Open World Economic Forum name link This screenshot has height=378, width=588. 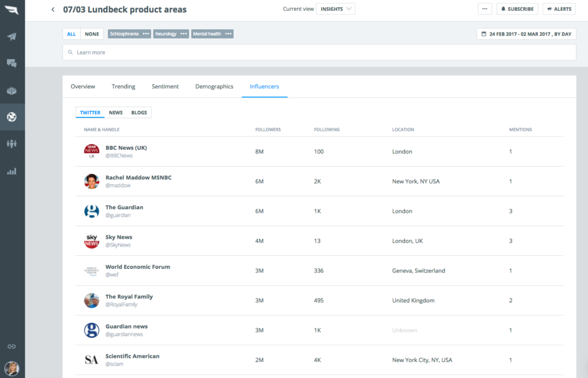[x=138, y=267]
